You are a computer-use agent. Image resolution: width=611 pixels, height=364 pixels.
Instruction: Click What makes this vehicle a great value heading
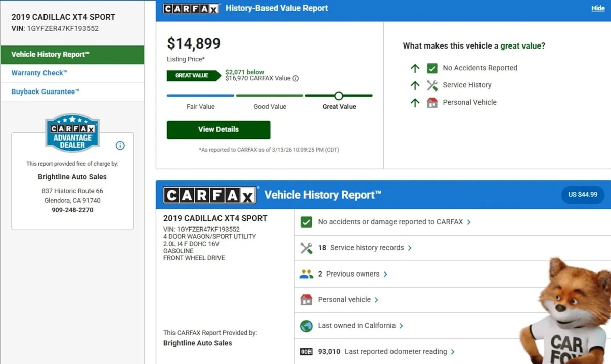click(x=474, y=46)
